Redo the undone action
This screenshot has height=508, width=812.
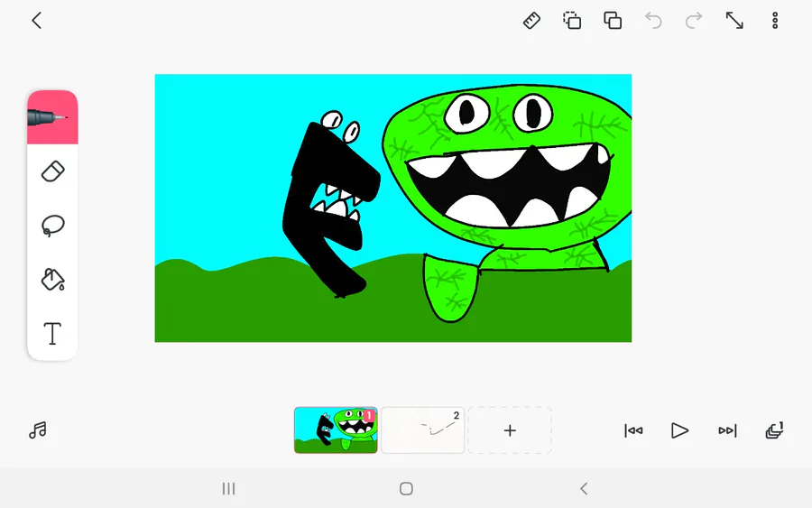694,21
